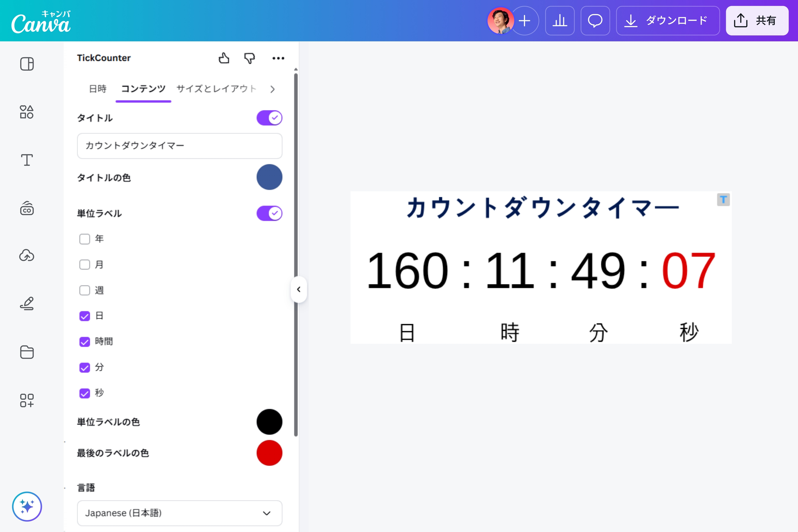Check the 週 checkbox
Image resolution: width=798 pixels, height=532 pixels.
point(85,290)
